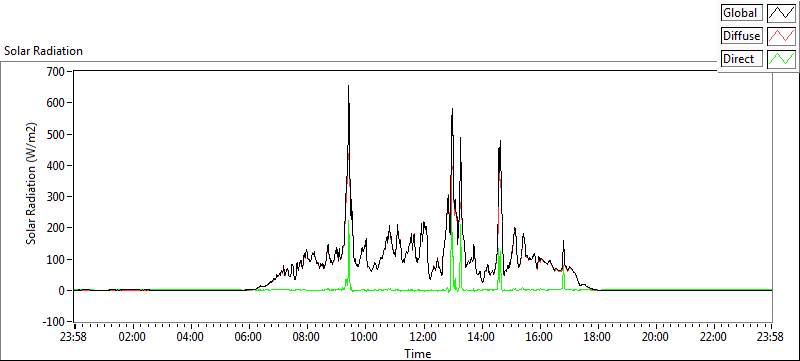800x361 pixels.
Task: Click the Solar Radiation chart title
Action: pyautogui.click(x=43, y=51)
